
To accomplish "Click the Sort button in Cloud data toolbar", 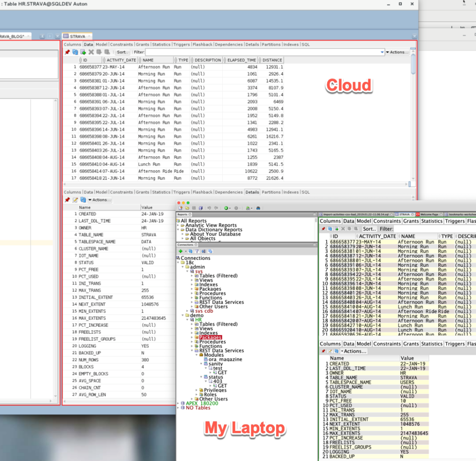I will pos(121,52).
